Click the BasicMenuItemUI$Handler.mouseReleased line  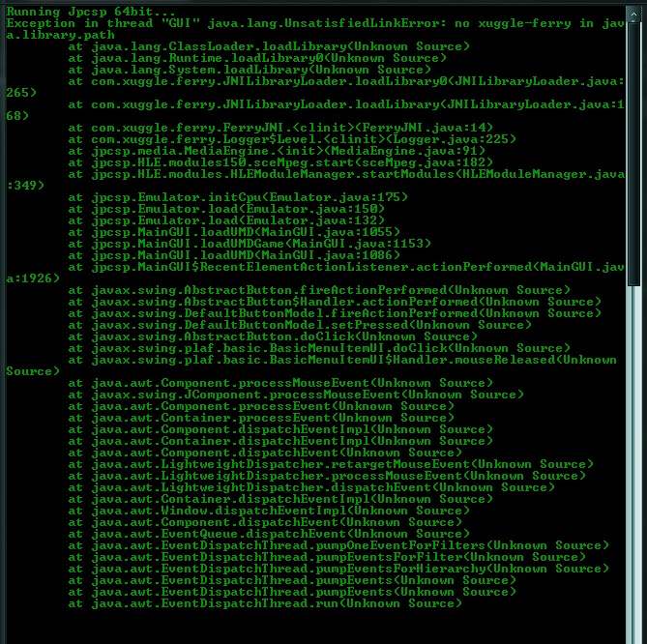coord(342,360)
